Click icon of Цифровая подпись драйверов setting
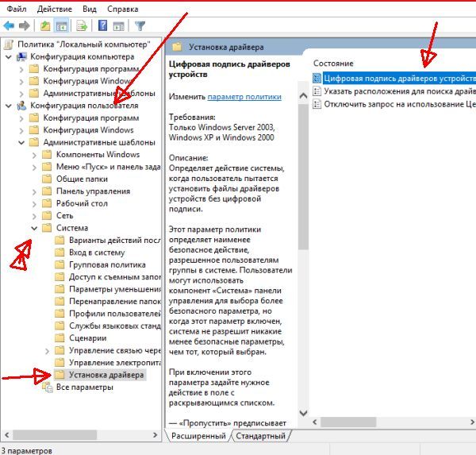This screenshot has width=476, height=455. [x=317, y=78]
